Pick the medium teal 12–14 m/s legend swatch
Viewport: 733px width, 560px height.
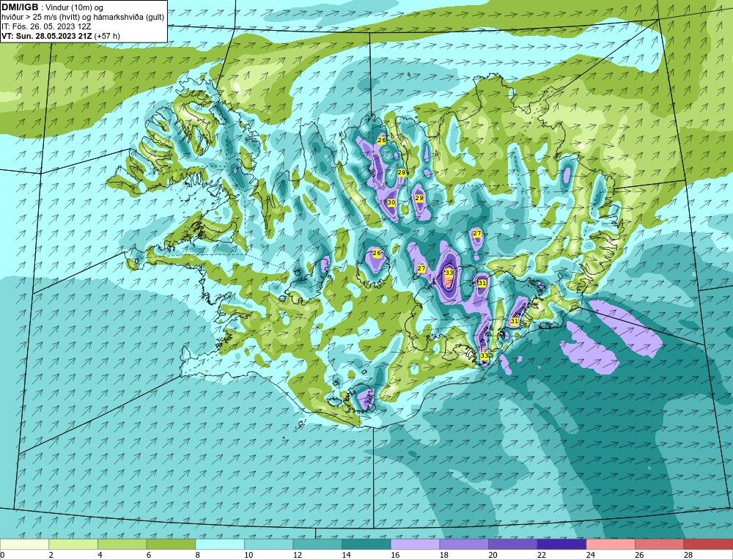coord(317,545)
